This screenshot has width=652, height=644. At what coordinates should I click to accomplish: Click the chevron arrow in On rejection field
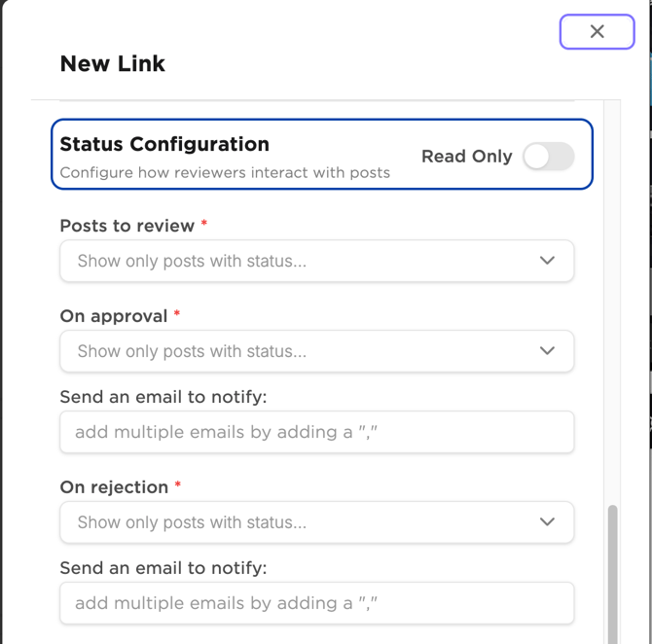pos(547,522)
